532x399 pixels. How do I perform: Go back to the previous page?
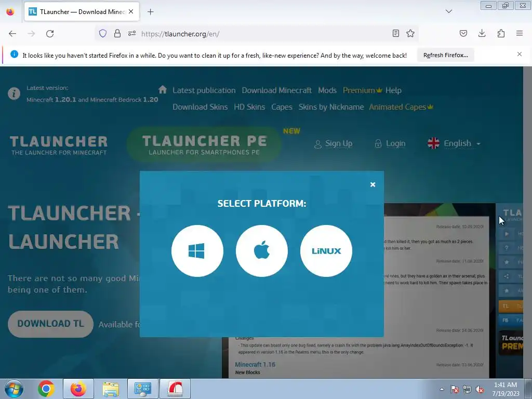tap(12, 34)
